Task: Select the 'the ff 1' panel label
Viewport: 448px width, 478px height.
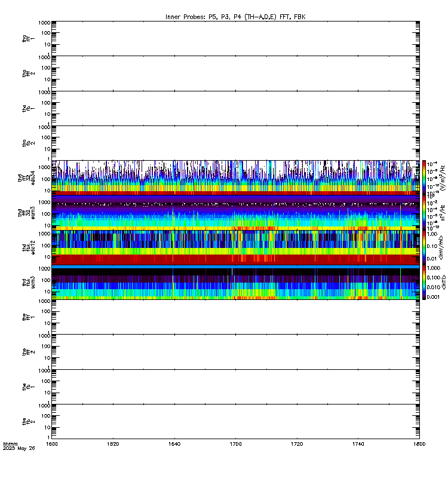Action: click(x=28, y=317)
